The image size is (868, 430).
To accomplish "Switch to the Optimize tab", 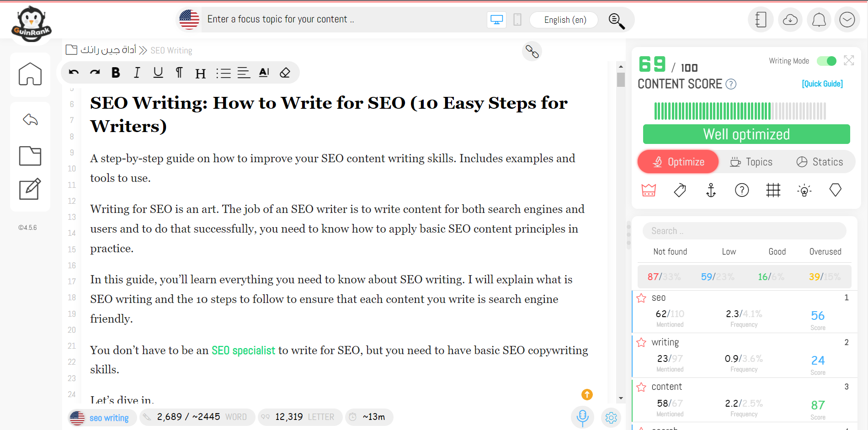I will pyautogui.click(x=678, y=162).
